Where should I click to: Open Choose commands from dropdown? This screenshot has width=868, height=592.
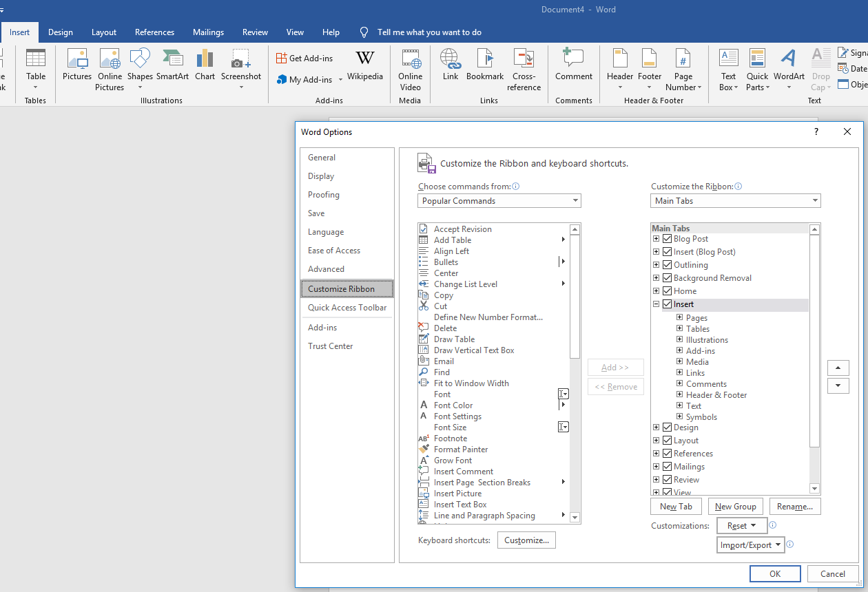(499, 201)
